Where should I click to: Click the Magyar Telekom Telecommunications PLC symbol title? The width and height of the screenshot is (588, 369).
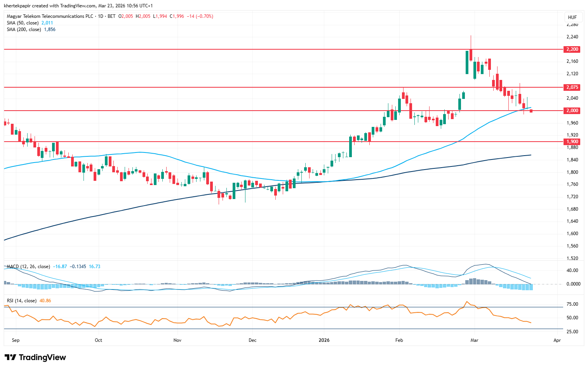point(50,16)
